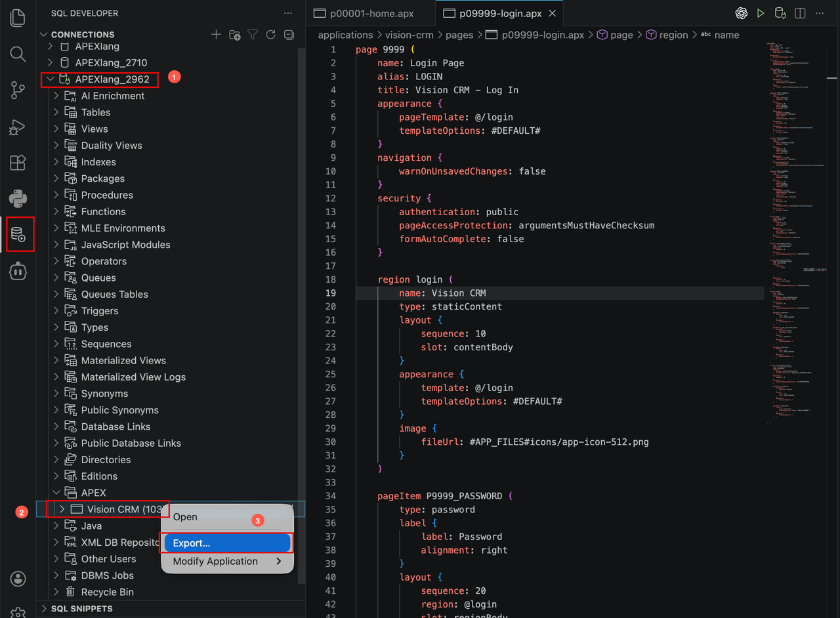Select the Procedures tree item
The width and height of the screenshot is (840, 618).
click(107, 195)
